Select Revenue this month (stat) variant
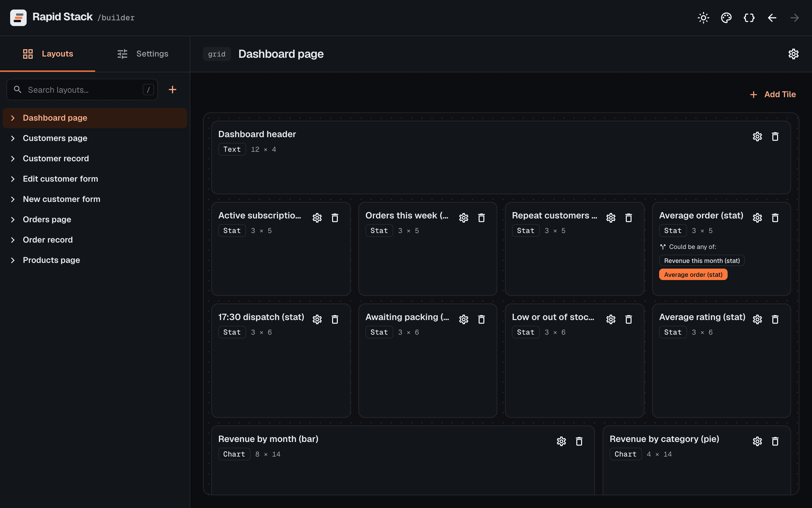Image resolution: width=812 pixels, height=508 pixels. (x=702, y=261)
